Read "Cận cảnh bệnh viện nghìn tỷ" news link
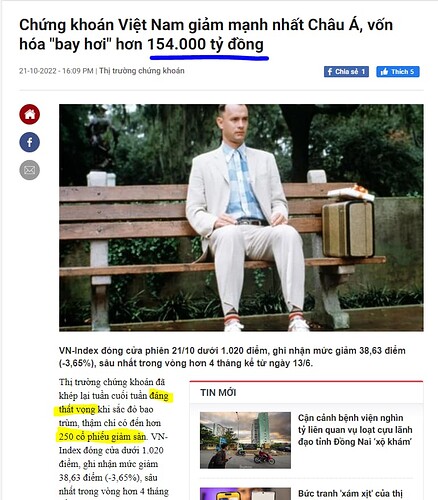The height and width of the screenshot is (500, 438). click(x=355, y=430)
